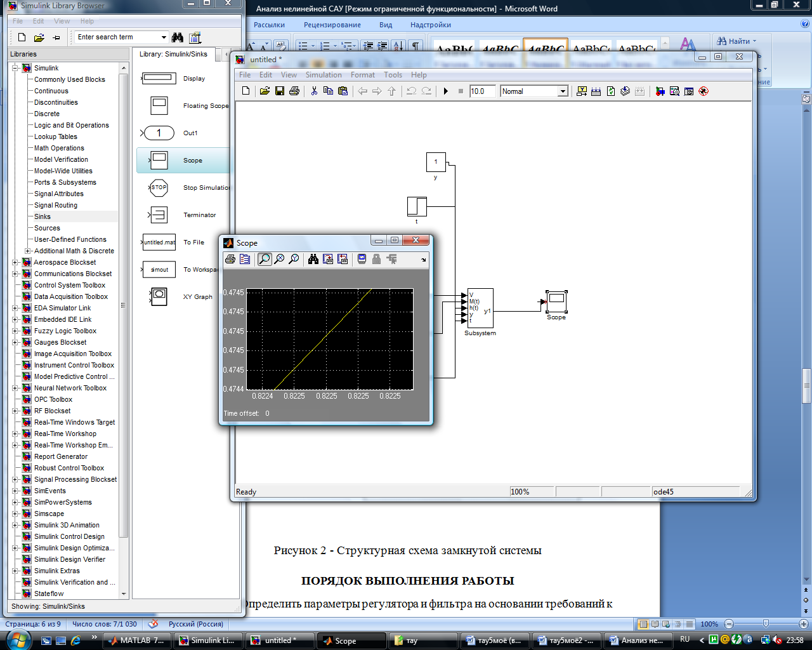The image size is (812, 650).
Task: Create a new model in Library Browser toolbar
Action: coord(22,37)
